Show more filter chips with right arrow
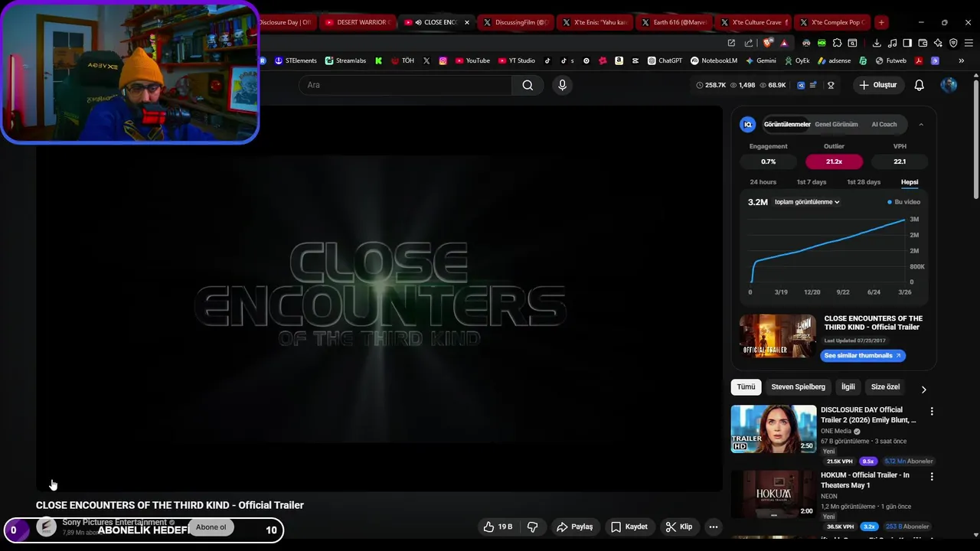980x551 pixels. (x=923, y=390)
